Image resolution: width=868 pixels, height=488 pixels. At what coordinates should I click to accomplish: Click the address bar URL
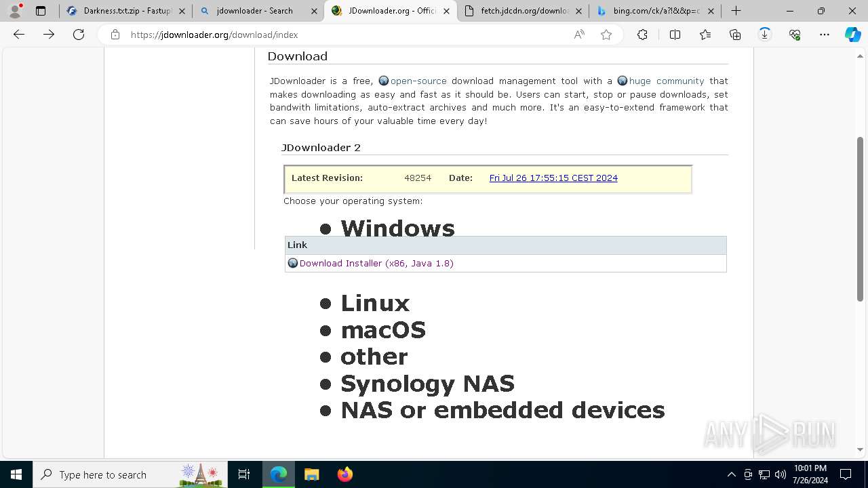click(214, 35)
